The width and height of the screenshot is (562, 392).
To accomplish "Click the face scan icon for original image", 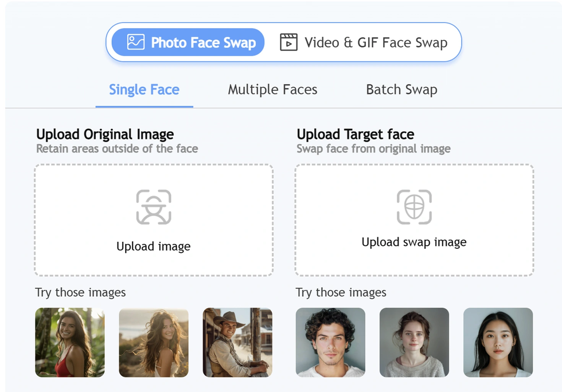I will click(154, 207).
